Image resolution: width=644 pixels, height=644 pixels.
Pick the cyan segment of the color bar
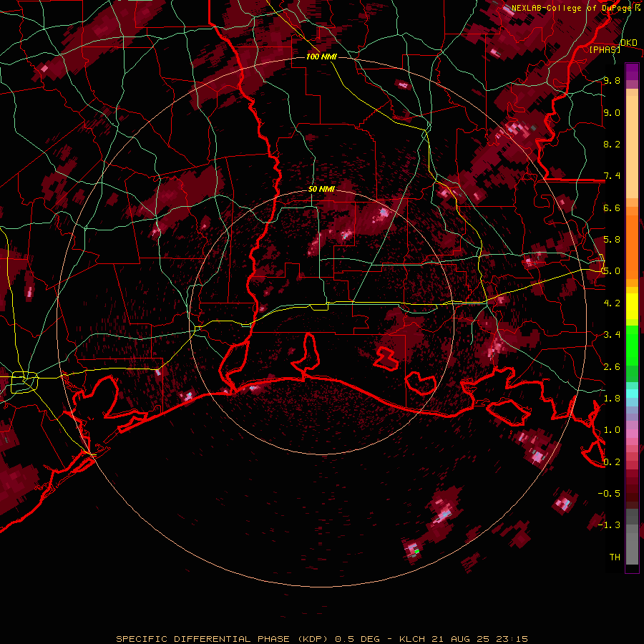click(632, 394)
